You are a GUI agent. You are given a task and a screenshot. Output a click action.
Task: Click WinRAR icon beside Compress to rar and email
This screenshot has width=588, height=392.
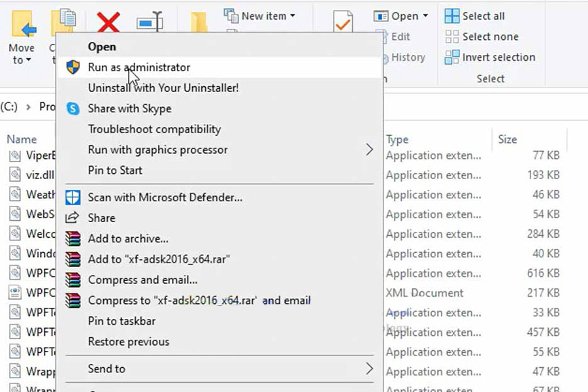coord(73,301)
